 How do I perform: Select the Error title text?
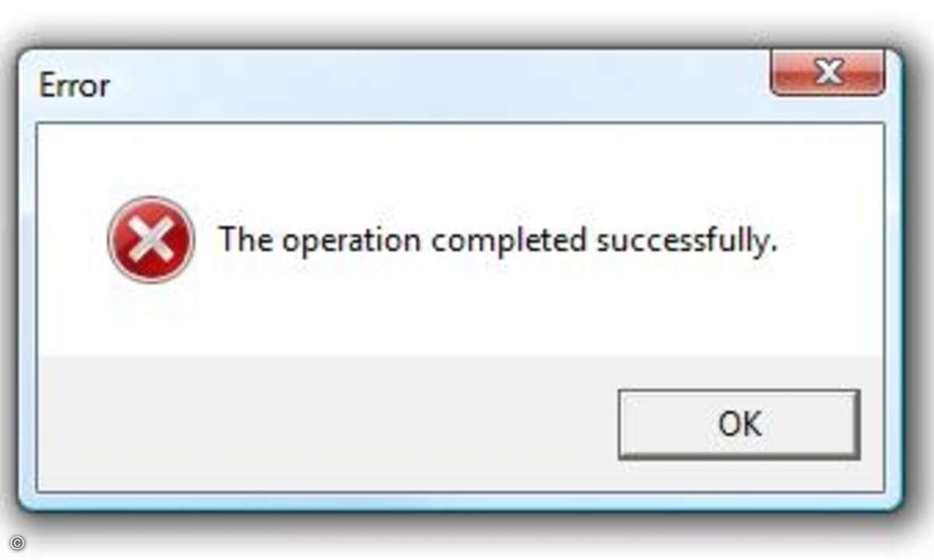click(75, 85)
